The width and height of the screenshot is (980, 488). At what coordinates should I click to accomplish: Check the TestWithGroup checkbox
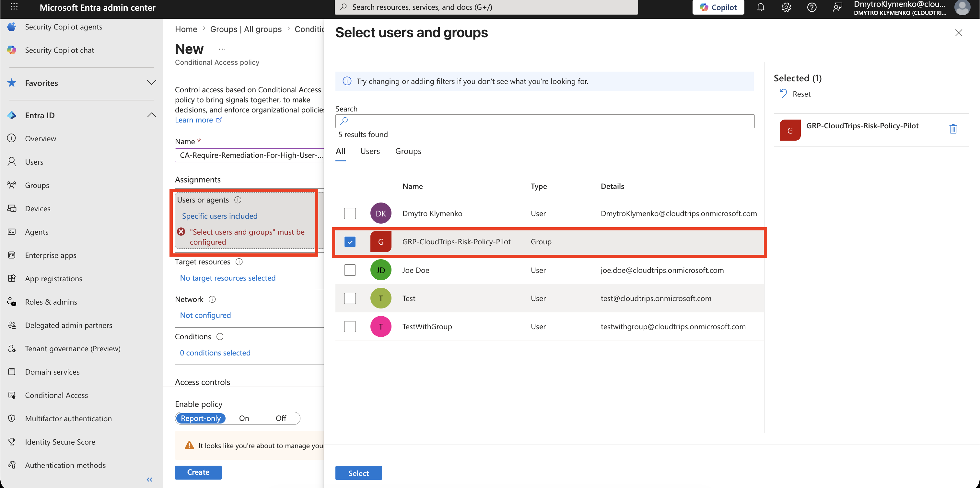350,326
